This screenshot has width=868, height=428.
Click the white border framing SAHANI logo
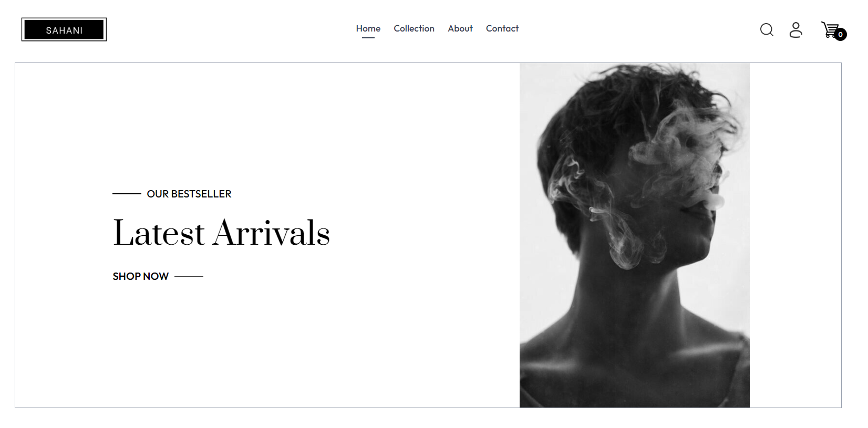64,19
